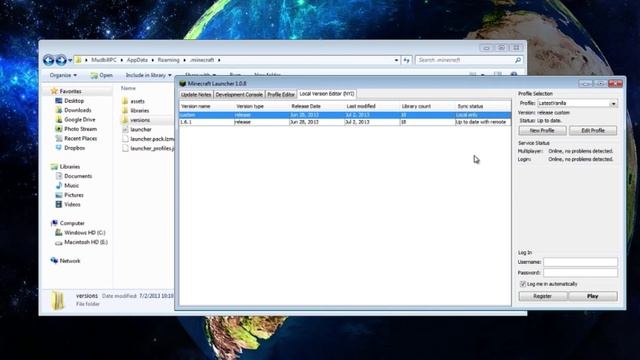Click 'Up to date with remote' cell
The height and width of the screenshot is (360, 640).
coord(483,122)
